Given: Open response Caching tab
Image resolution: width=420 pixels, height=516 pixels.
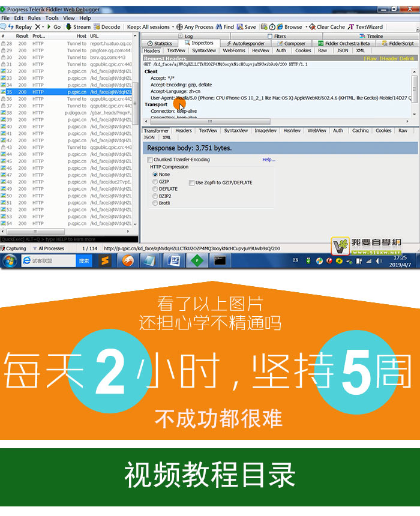Looking at the screenshot, I should [x=360, y=131].
